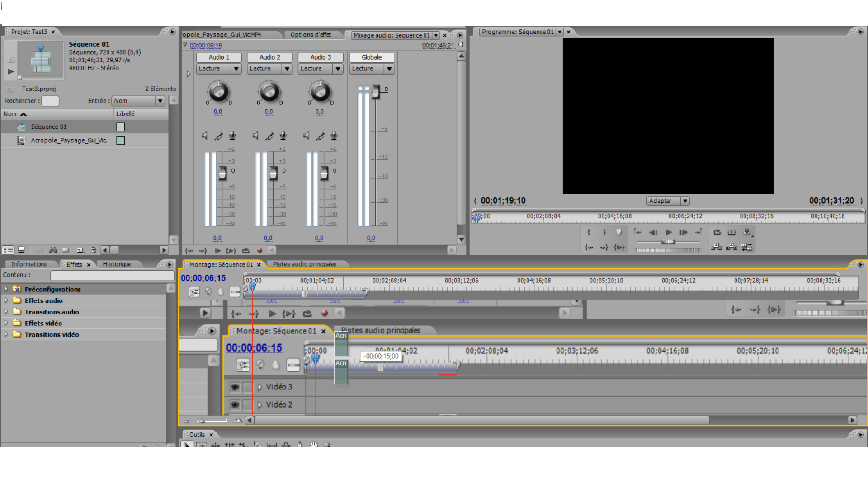Open New Item menu in Project panel
This screenshot has width=868, height=488.
pyautogui.click(x=80, y=250)
